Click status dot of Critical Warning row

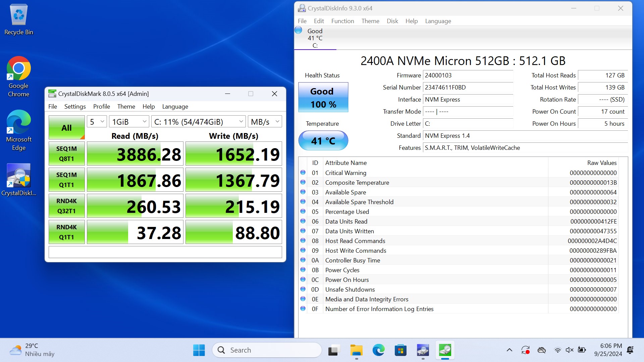303,172
